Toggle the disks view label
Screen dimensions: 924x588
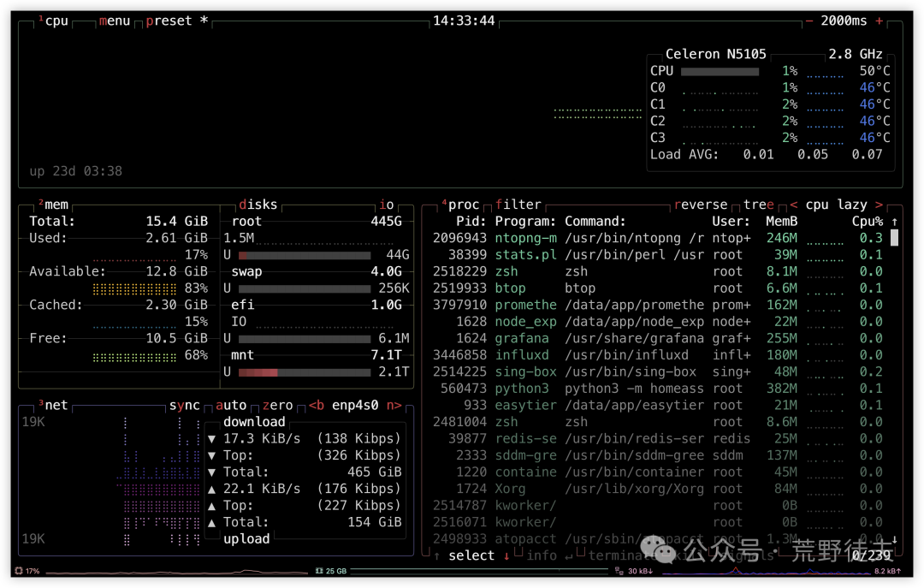click(x=258, y=205)
